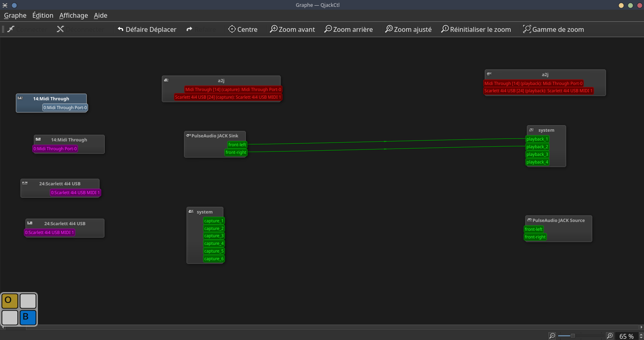Fit graph with Zoom ajusté
This screenshot has width=644, height=340.
(x=408, y=29)
